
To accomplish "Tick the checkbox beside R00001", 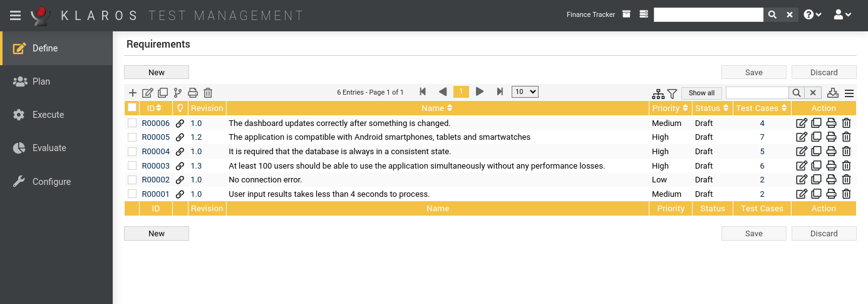I will (132, 194).
